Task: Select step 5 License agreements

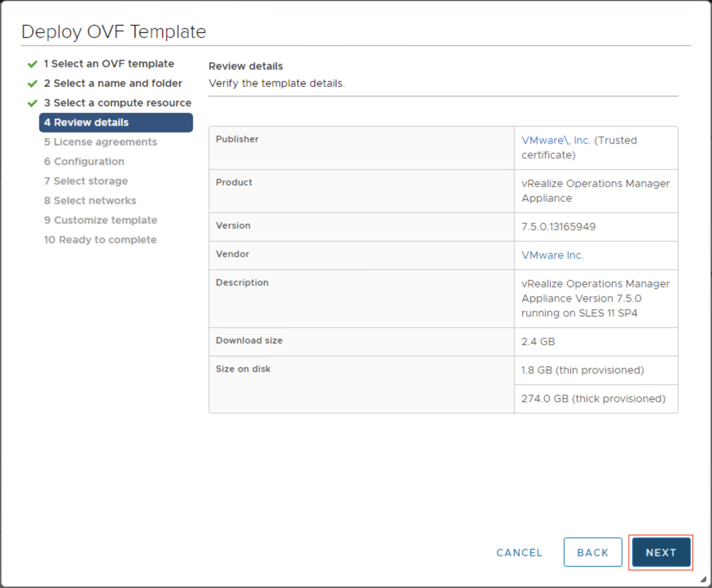Action: [x=100, y=142]
